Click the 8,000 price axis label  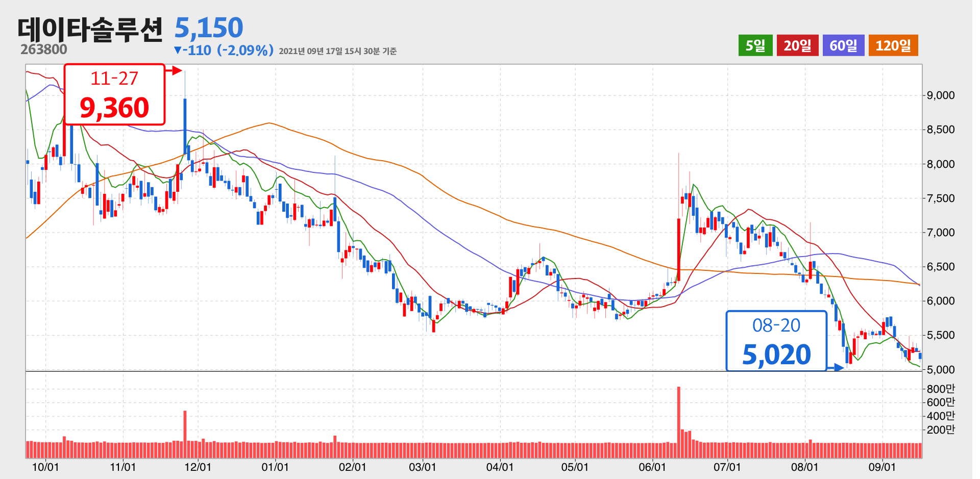(941, 164)
